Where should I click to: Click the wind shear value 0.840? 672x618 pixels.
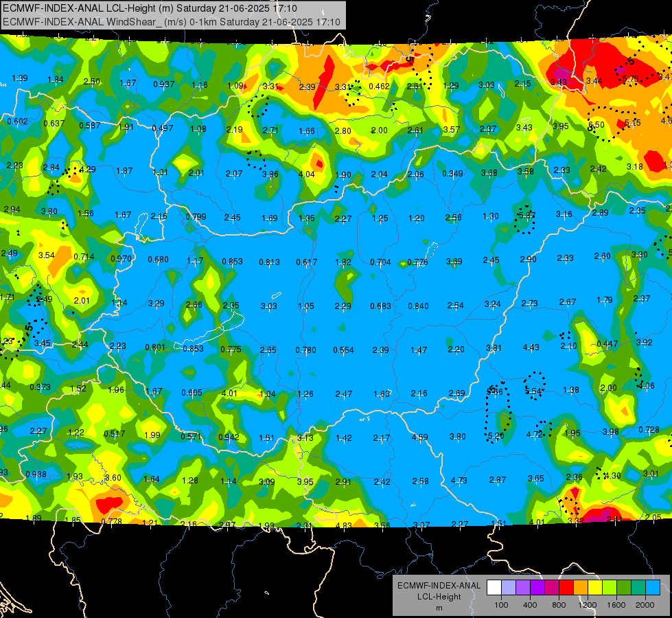[418, 306]
